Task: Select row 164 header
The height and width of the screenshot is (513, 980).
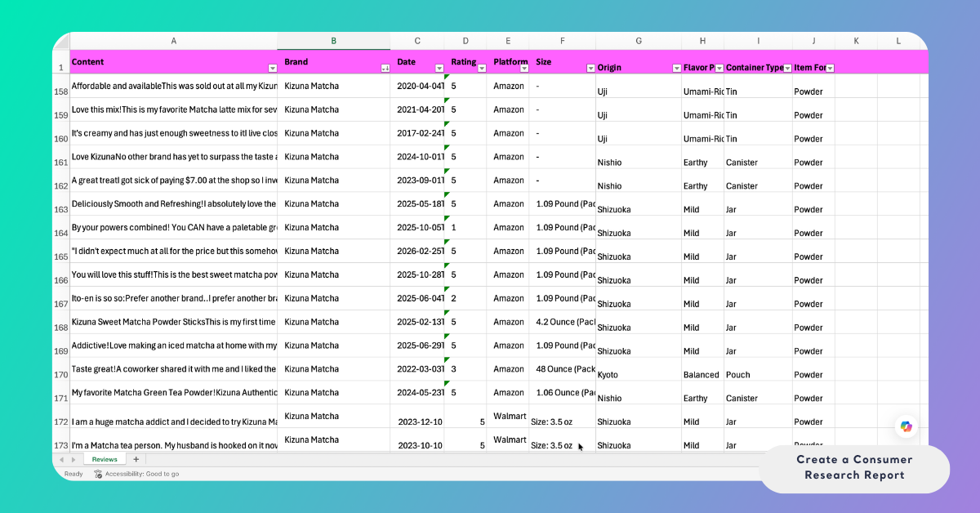Action: pyautogui.click(x=61, y=227)
